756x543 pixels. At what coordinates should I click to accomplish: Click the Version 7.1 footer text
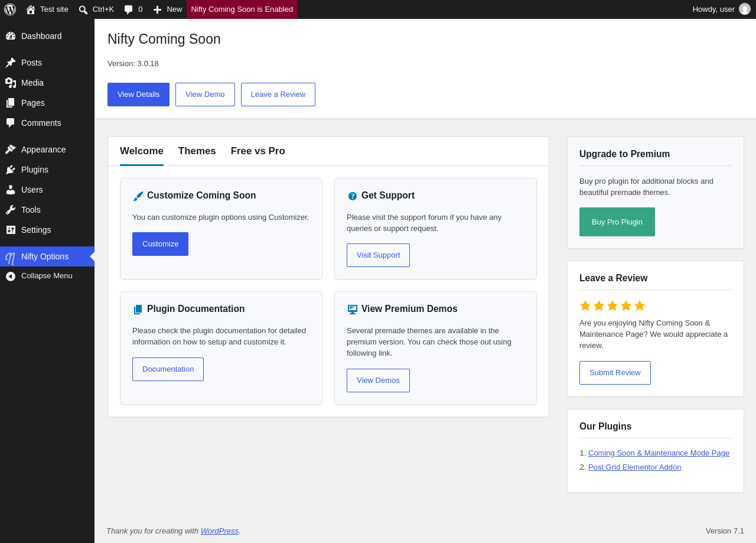[x=725, y=531]
